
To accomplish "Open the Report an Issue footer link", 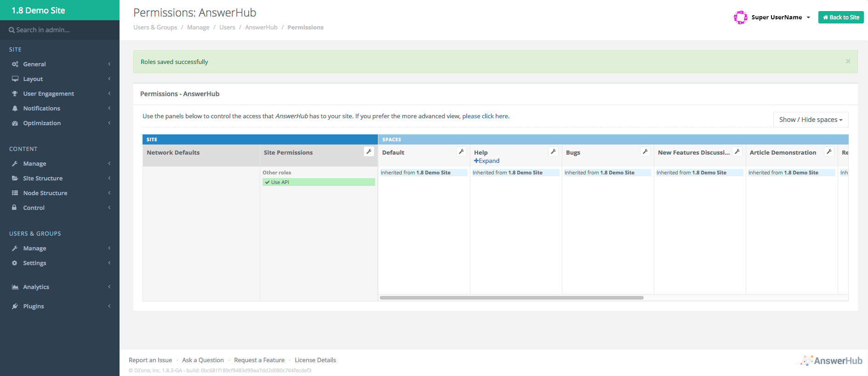I will [x=150, y=360].
